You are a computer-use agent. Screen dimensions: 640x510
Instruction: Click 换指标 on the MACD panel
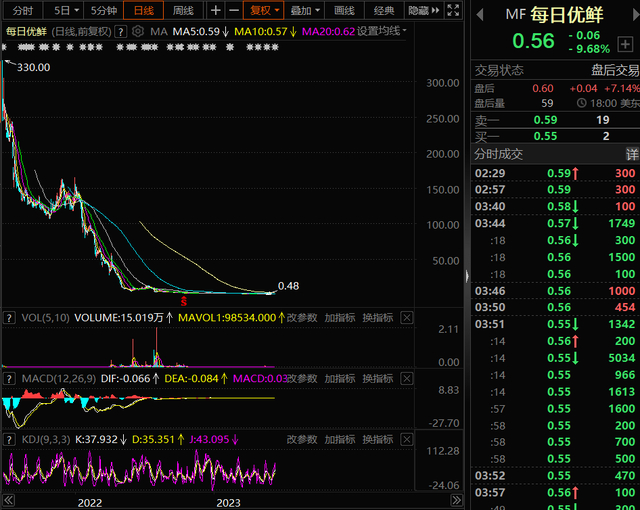coord(376,379)
